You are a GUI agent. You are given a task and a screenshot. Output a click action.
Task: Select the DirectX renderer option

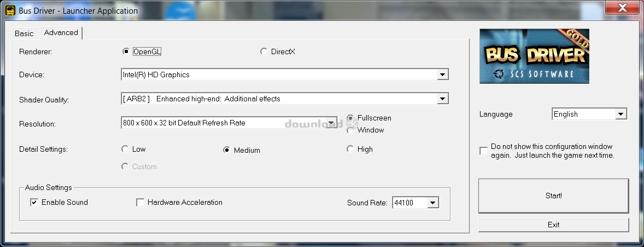264,51
